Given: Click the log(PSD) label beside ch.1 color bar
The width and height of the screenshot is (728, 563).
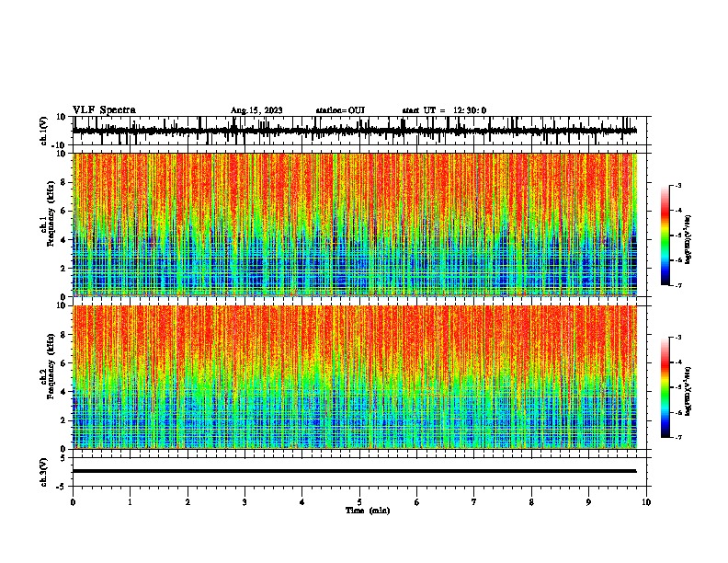Looking at the screenshot, I should pyautogui.click(x=688, y=240).
